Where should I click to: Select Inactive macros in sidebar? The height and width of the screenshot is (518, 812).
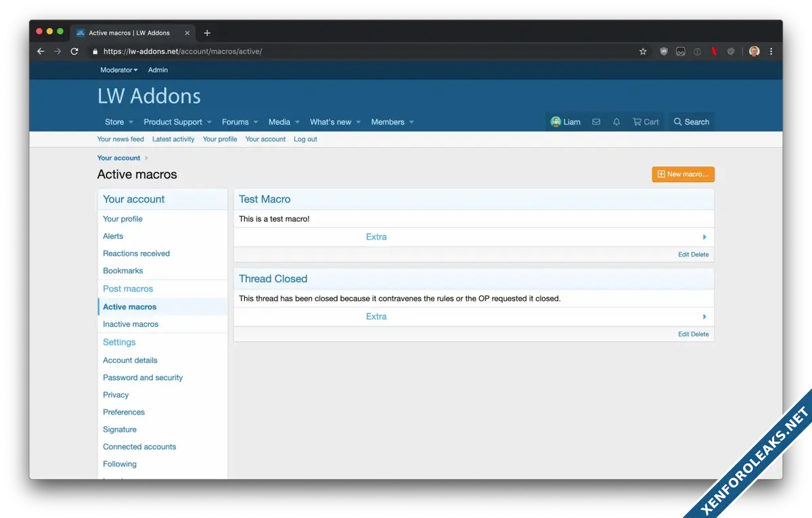(x=131, y=324)
